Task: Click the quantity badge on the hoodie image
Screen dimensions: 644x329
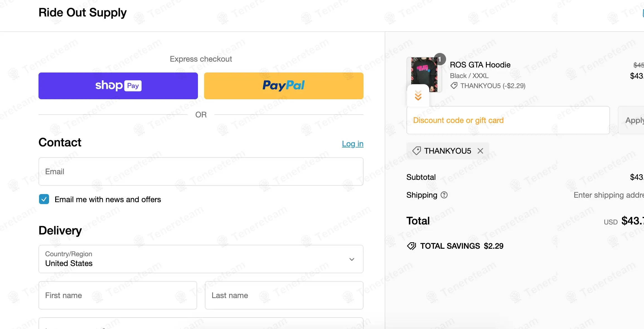Action: (440, 59)
